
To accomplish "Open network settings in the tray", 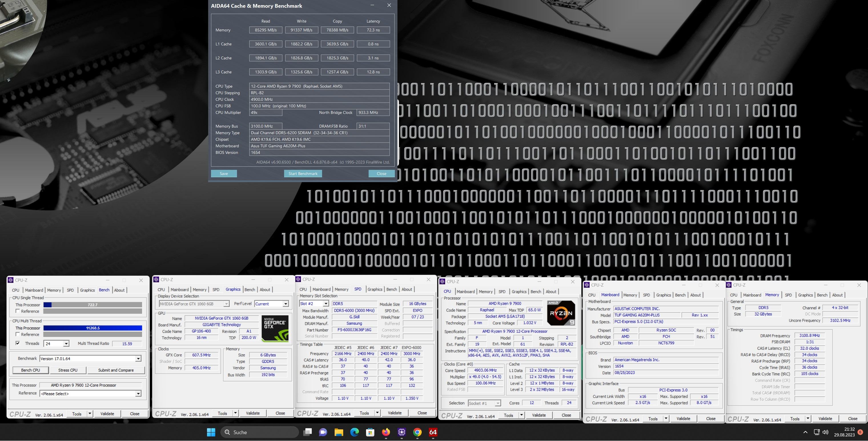I will (816, 432).
